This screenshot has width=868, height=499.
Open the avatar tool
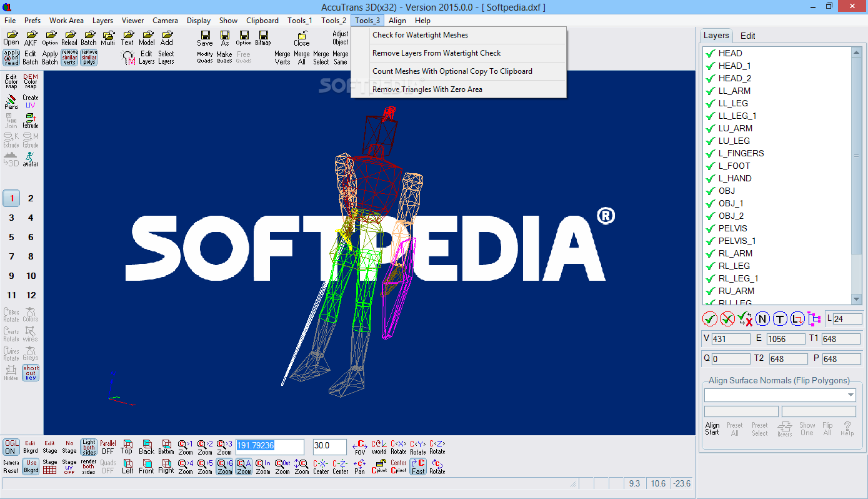(31, 159)
